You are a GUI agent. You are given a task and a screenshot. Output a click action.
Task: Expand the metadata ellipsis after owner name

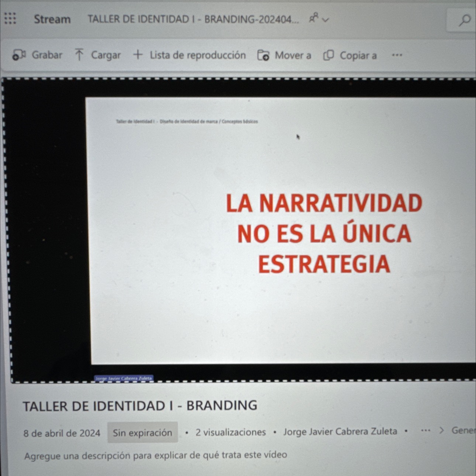[x=425, y=430]
